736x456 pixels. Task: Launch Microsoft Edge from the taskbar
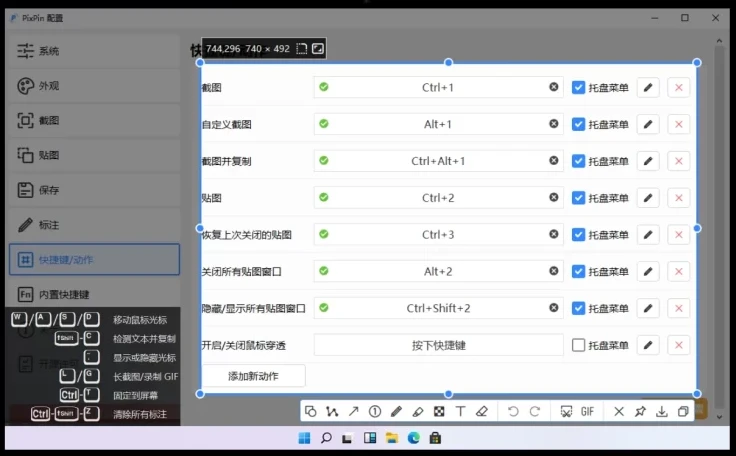[x=414, y=438]
